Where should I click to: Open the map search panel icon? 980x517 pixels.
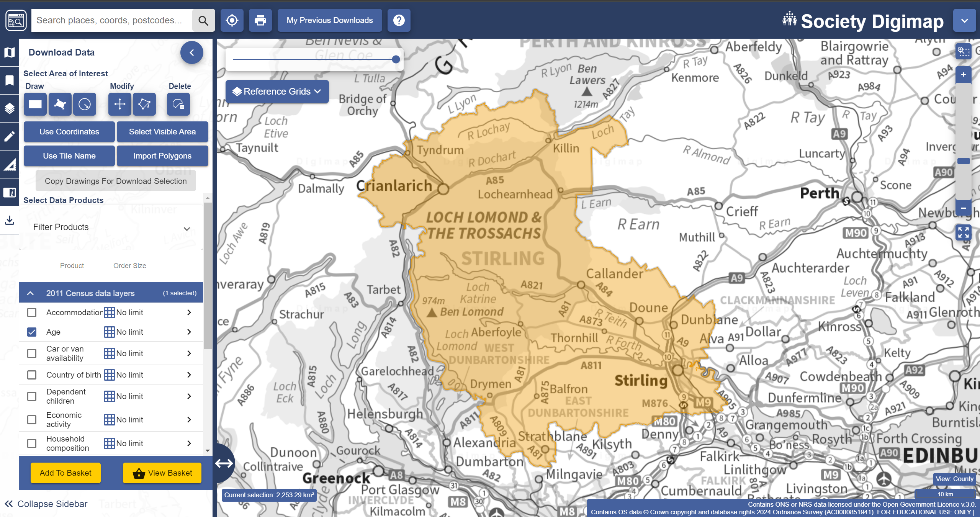[x=16, y=20]
